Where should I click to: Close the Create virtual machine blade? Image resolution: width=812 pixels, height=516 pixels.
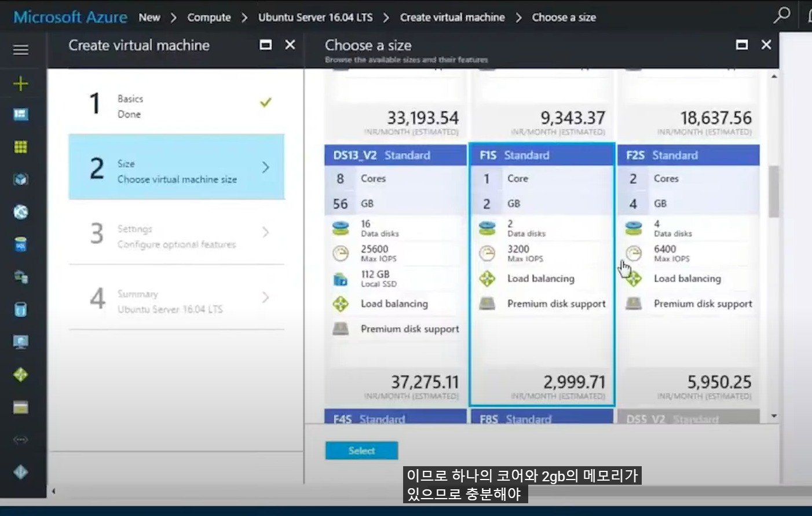[290, 45]
